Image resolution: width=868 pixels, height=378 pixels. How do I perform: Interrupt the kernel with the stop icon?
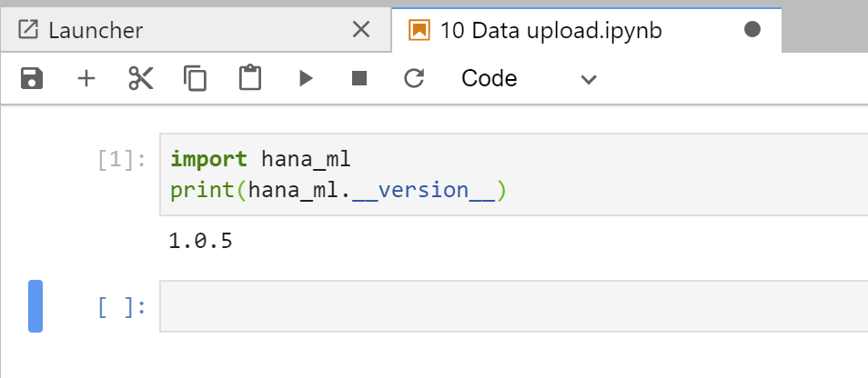[359, 78]
